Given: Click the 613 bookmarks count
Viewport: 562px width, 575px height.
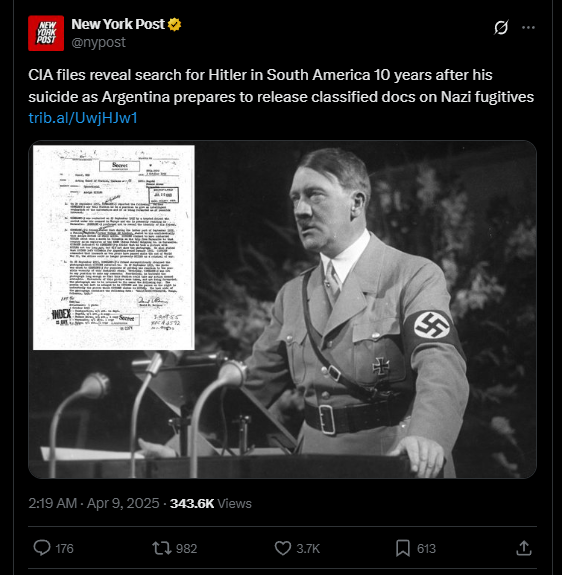Looking at the screenshot, I should point(426,549).
